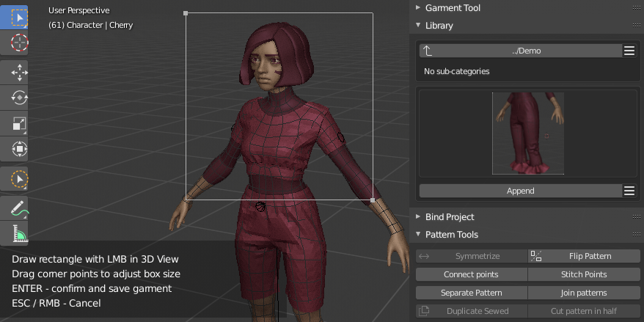Open menu beside ../Demo path

pyautogui.click(x=629, y=51)
